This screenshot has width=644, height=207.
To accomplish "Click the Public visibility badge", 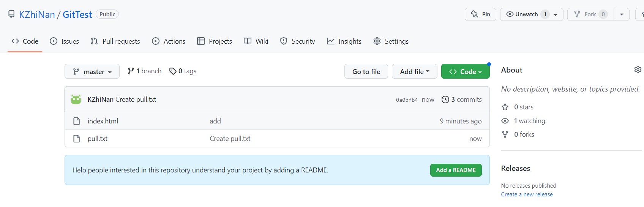I will [x=107, y=14].
